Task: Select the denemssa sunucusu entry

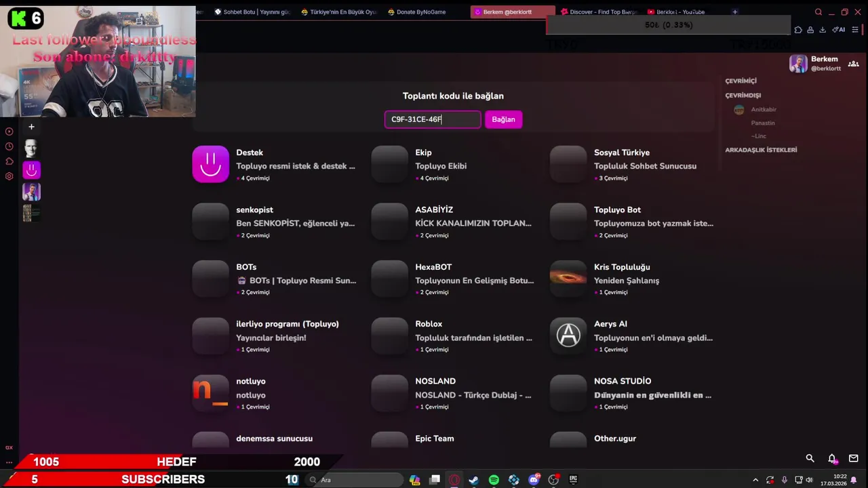Action: coord(276,440)
